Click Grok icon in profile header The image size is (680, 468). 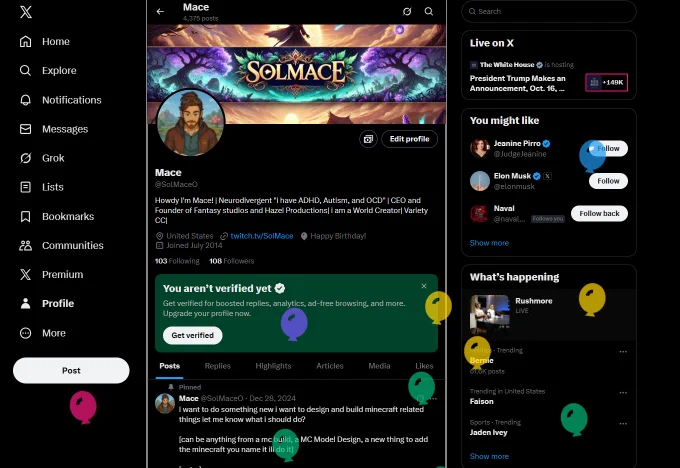click(x=407, y=12)
